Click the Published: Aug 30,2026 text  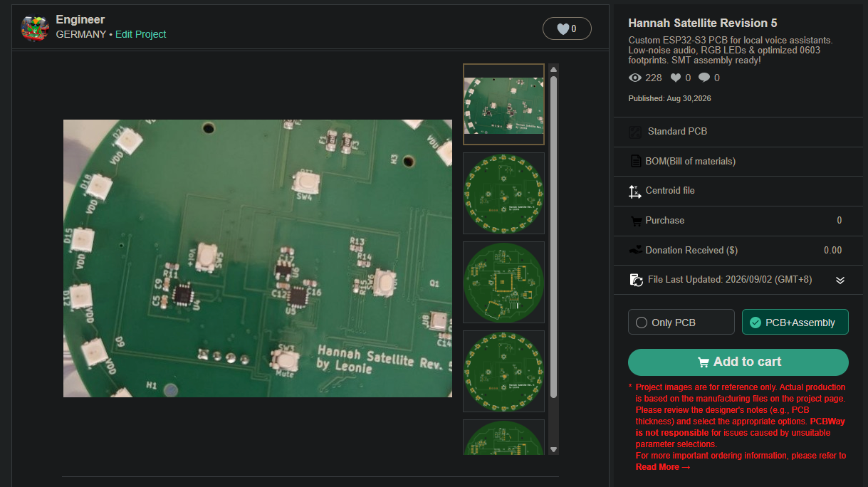coord(669,98)
